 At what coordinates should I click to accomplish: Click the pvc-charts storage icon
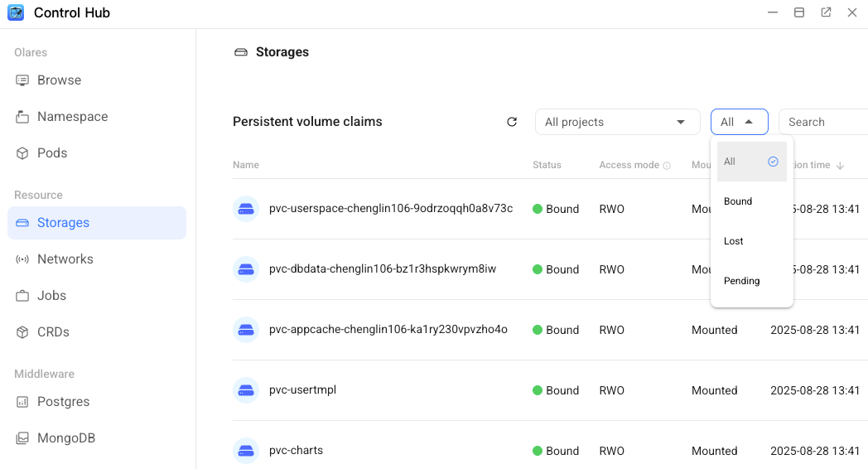246,451
